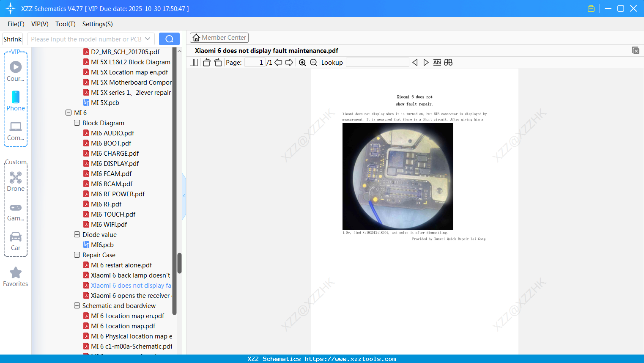This screenshot has height=363, width=644.
Task: Click the yellow VIP store icon in title bar
Action: pos(591,8)
